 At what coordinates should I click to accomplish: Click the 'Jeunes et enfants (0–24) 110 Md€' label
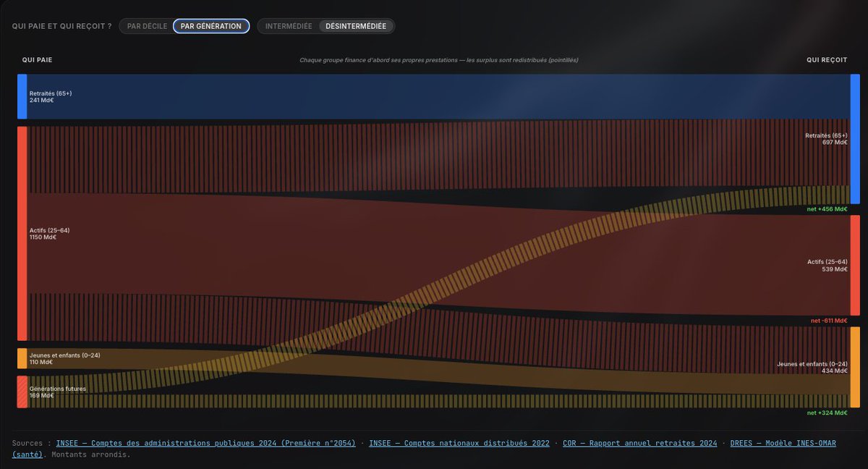pyautogui.click(x=64, y=359)
